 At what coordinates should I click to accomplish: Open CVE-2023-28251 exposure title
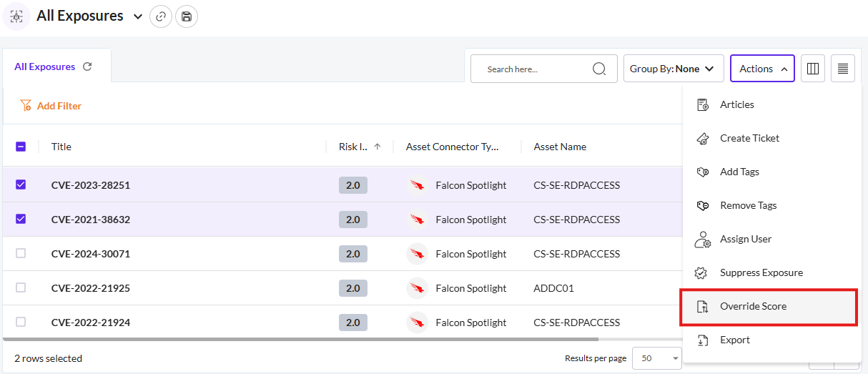91,185
